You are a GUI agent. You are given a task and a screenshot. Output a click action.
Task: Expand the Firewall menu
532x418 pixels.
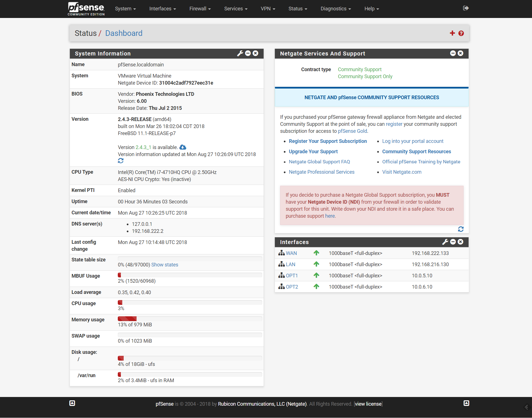pos(200,9)
